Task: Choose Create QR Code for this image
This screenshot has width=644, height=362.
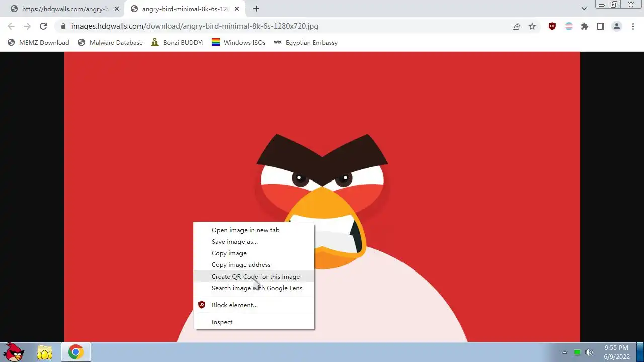Action: click(x=254, y=277)
